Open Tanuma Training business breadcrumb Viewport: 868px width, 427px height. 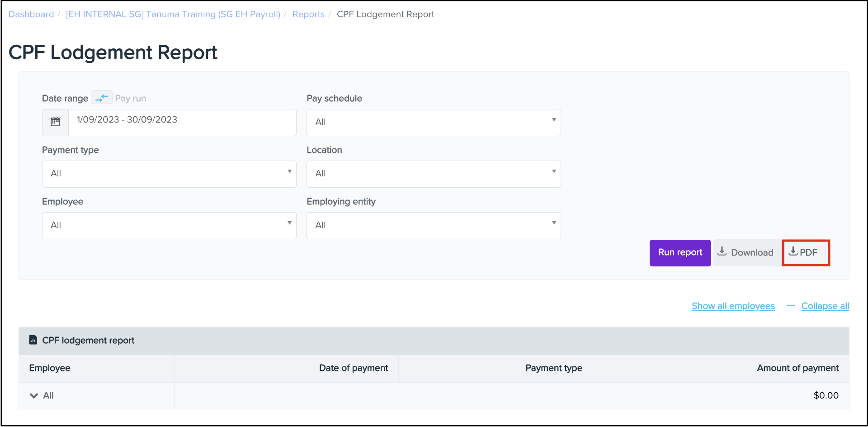click(x=173, y=14)
